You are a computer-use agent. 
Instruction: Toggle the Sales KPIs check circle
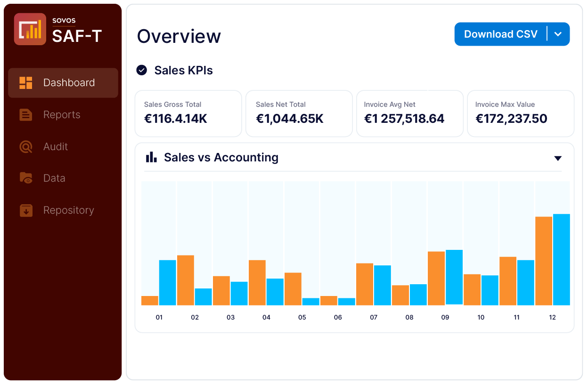point(141,71)
